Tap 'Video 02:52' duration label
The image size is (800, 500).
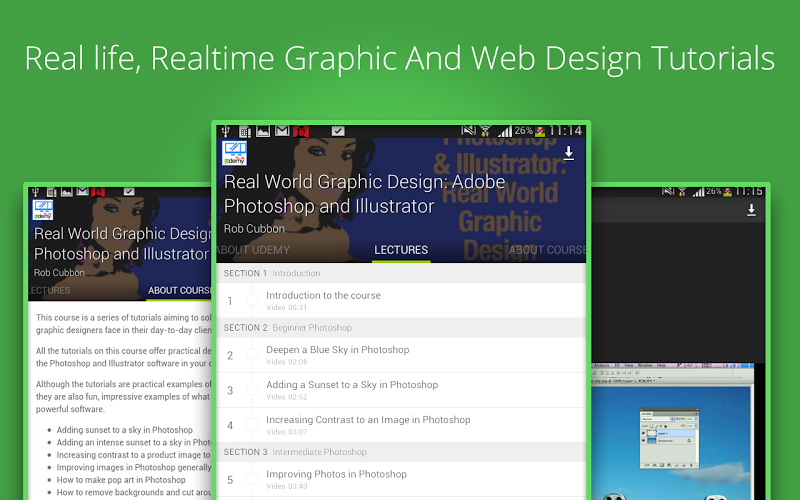[x=286, y=396]
